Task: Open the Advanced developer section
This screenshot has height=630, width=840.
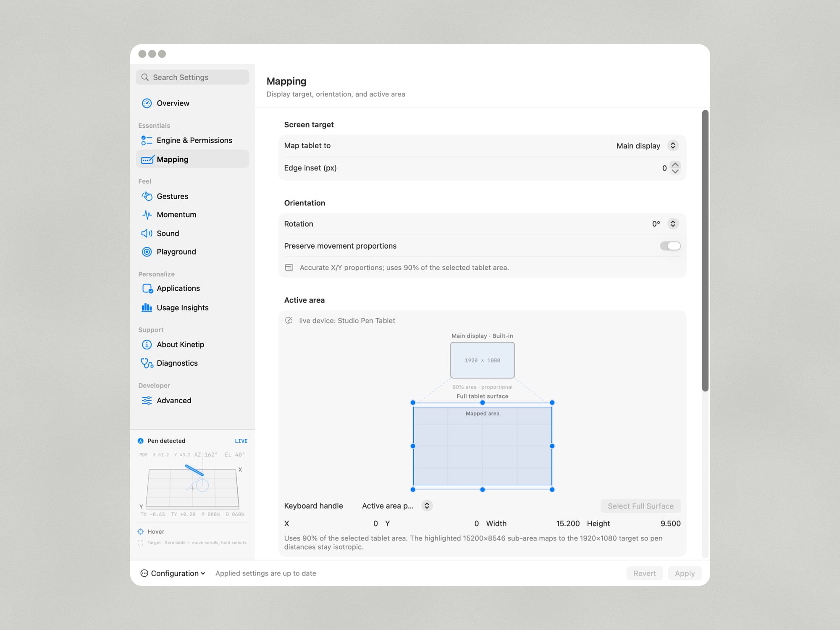Action: (x=192, y=401)
